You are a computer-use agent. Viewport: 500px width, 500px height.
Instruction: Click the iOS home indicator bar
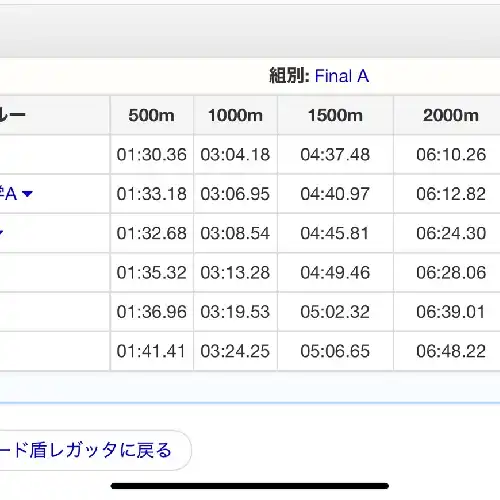click(x=250, y=486)
